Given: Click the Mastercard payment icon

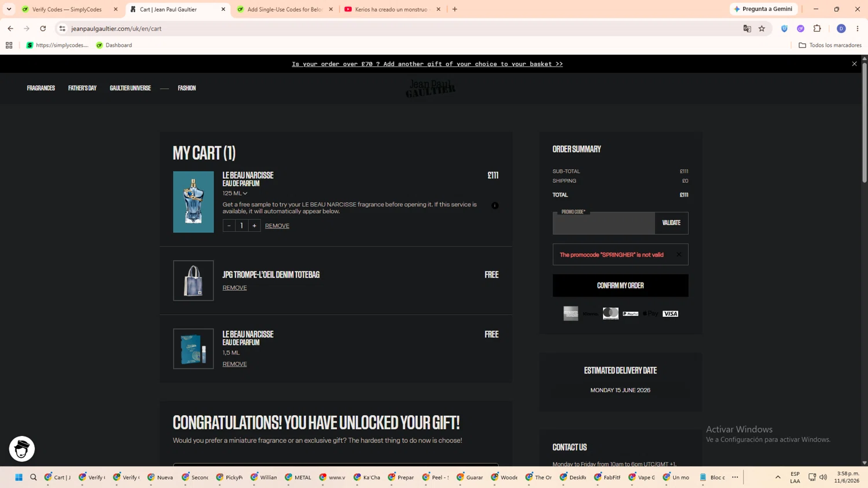Looking at the screenshot, I should coord(610,313).
